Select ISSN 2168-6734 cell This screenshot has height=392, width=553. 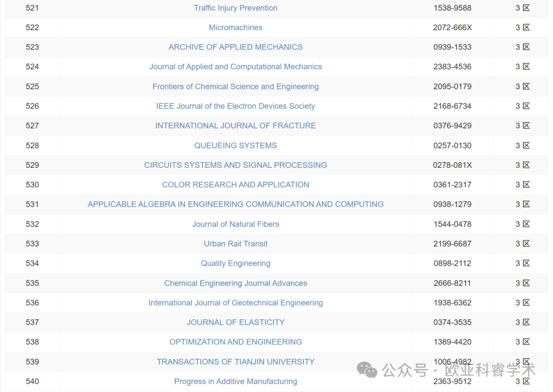(x=453, y=106)
